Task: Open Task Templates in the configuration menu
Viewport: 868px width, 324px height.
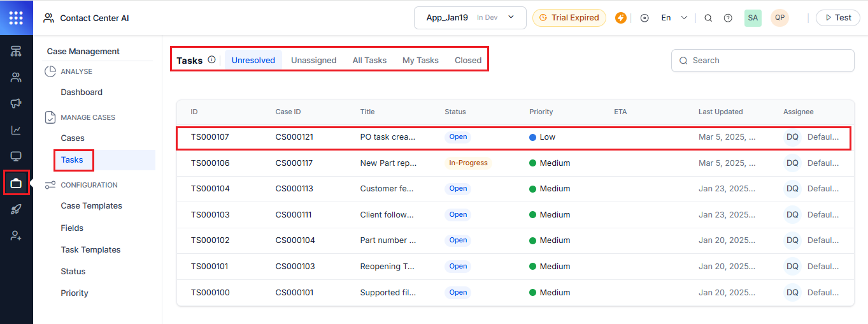Action: point(90,250)
